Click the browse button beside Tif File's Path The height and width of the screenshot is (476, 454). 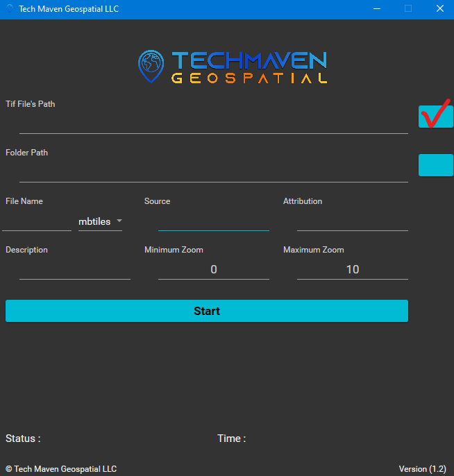[x=436, y=117]
